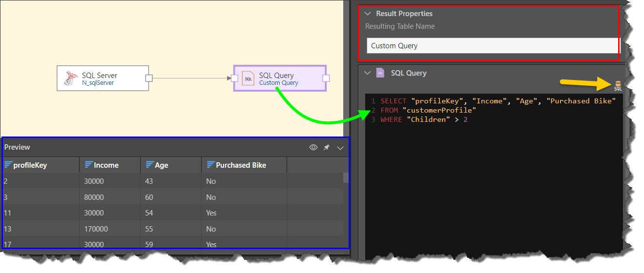Click the Purchased Bike column type icon
Image resolution: width=644 pixels, height=273 pixels.
(210, 165)
